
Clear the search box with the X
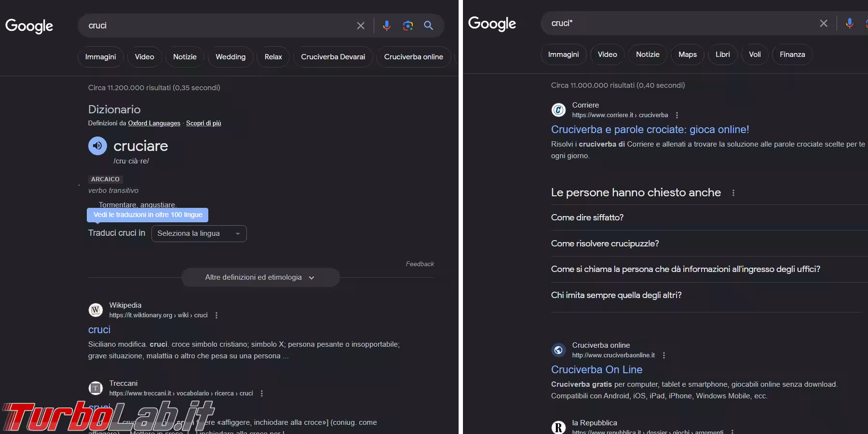click(360, 26)
